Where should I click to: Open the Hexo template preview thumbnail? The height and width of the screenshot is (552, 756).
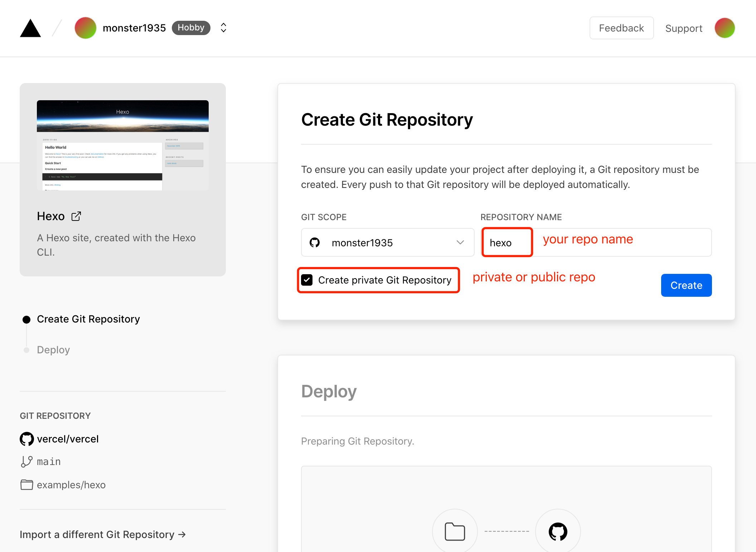(123, 145)
